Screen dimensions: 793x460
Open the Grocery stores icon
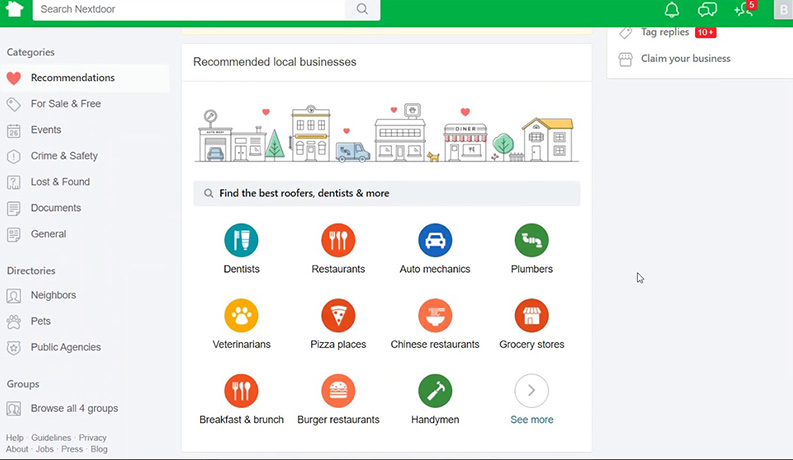tap(532, 315)
